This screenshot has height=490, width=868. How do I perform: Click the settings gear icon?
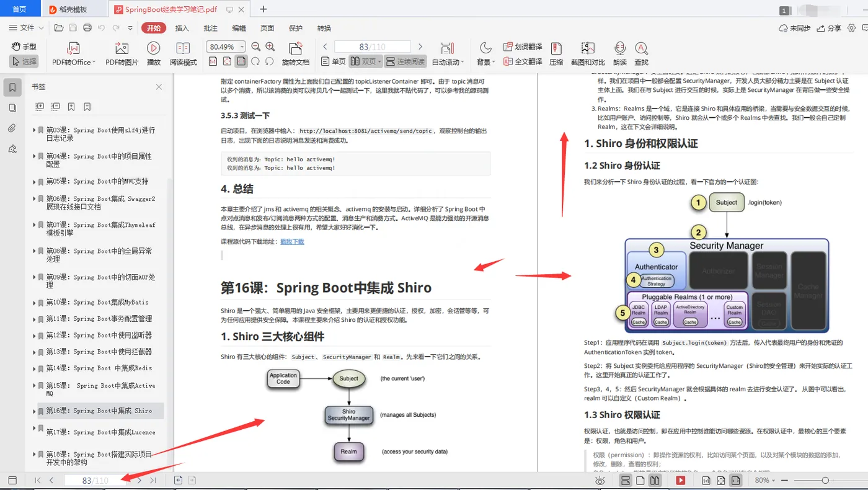(851, 28)
